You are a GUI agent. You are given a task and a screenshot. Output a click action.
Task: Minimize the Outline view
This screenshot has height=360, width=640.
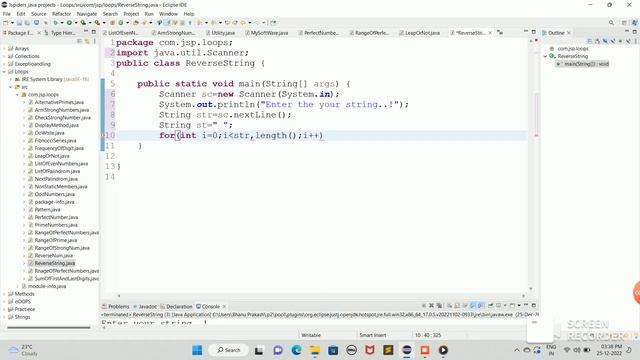pyautogui.click(x=627, y=31)
